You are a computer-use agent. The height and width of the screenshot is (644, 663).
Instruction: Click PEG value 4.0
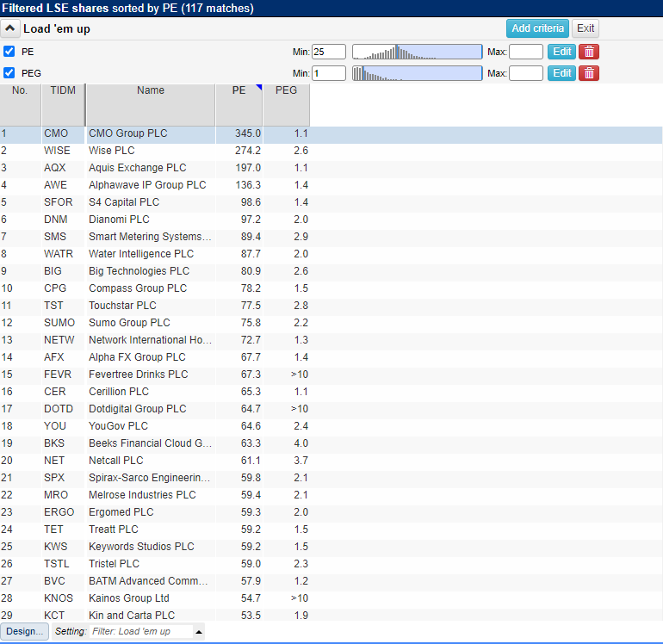click(x=301, y=443)
